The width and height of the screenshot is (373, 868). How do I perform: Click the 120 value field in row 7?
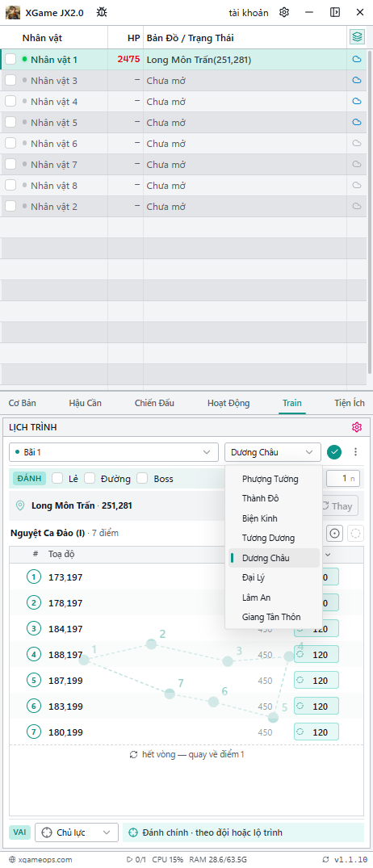pyautogui.click(x=316, y=732)
